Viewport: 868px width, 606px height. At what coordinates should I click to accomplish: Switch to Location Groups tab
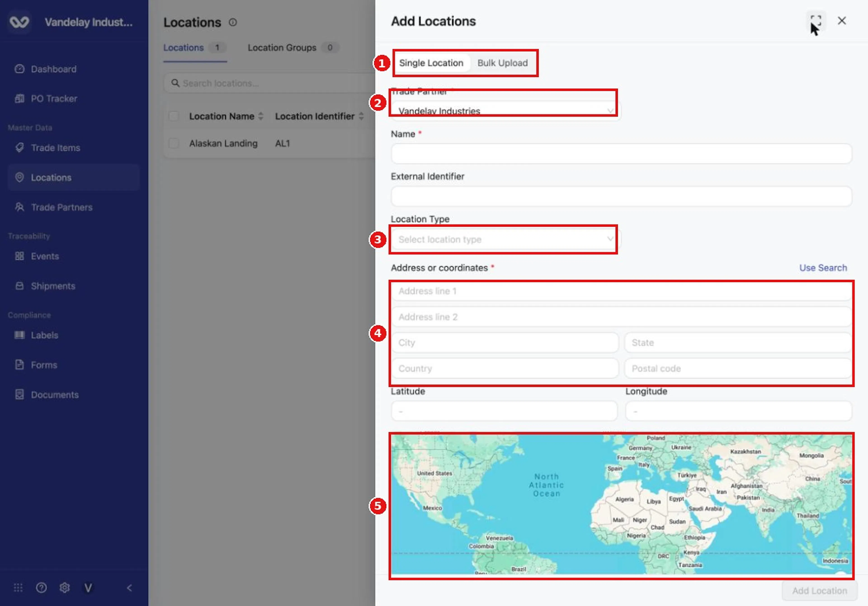click(x=293, y=48)
